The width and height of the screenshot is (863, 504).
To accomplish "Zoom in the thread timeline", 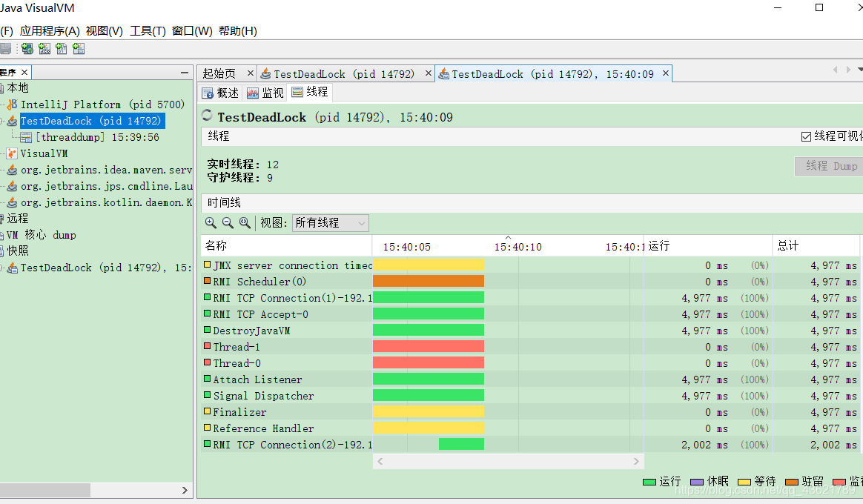I will [211, 223].
